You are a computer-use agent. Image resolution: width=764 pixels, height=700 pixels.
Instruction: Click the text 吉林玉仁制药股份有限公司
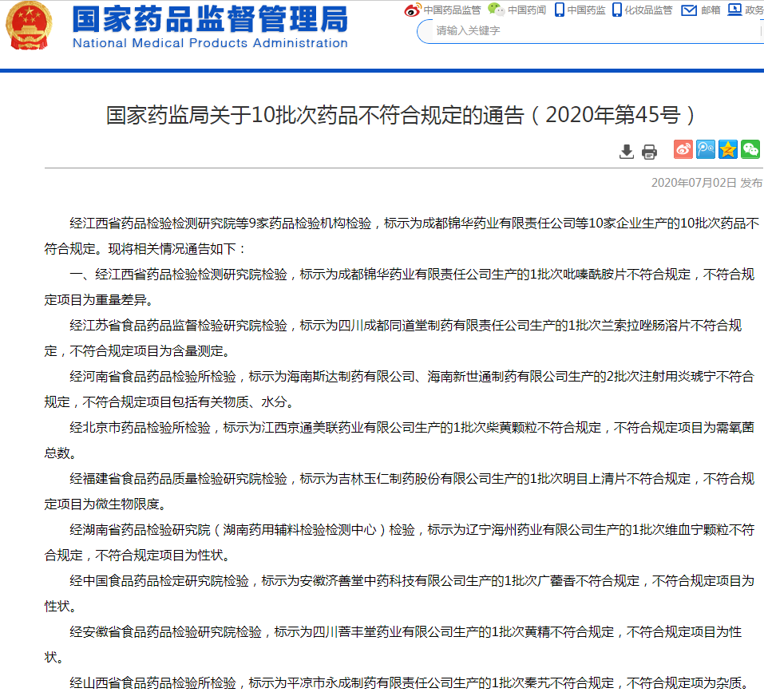coord(414,479)
